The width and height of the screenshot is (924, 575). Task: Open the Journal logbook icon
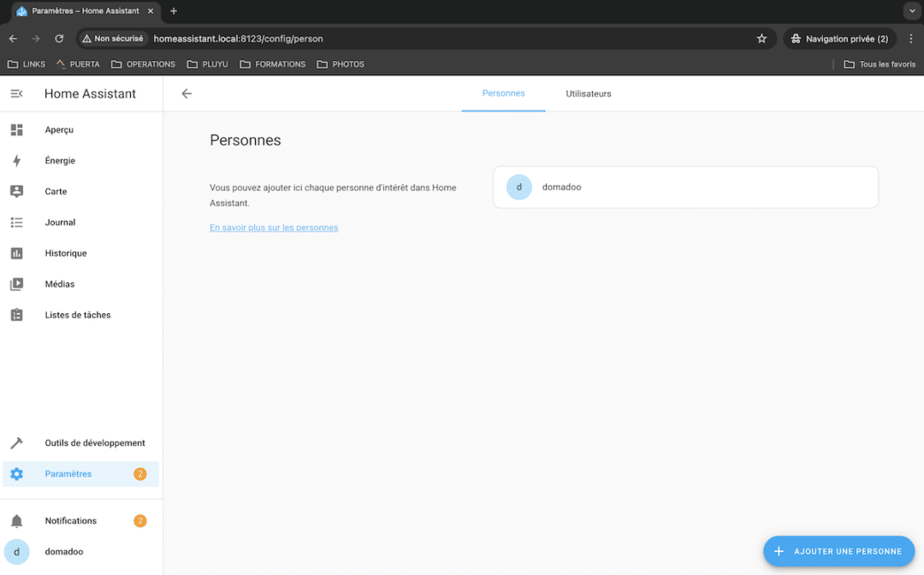click(17, 222)
